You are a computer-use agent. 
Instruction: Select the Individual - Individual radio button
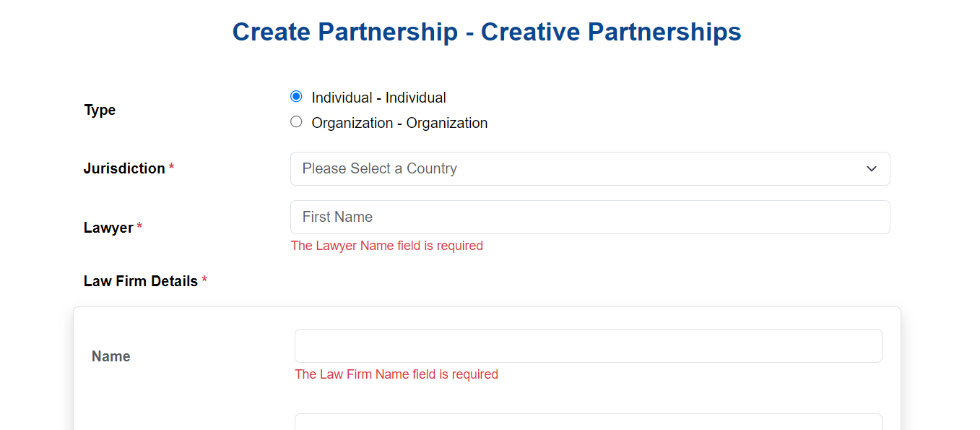click(296, 96)
